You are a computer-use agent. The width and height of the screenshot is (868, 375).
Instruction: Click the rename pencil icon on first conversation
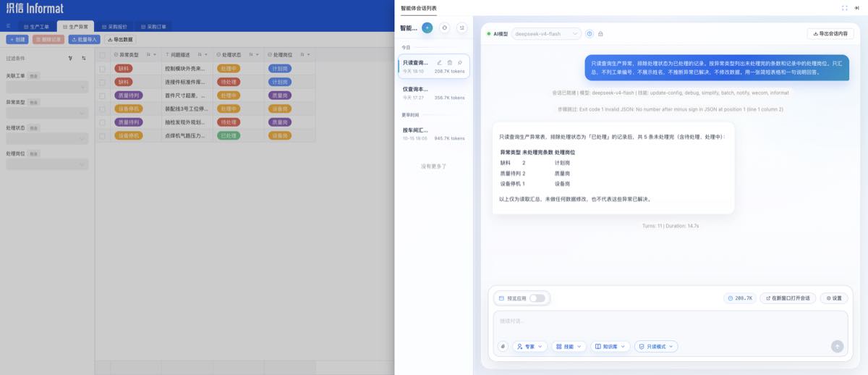coord(439,63)
